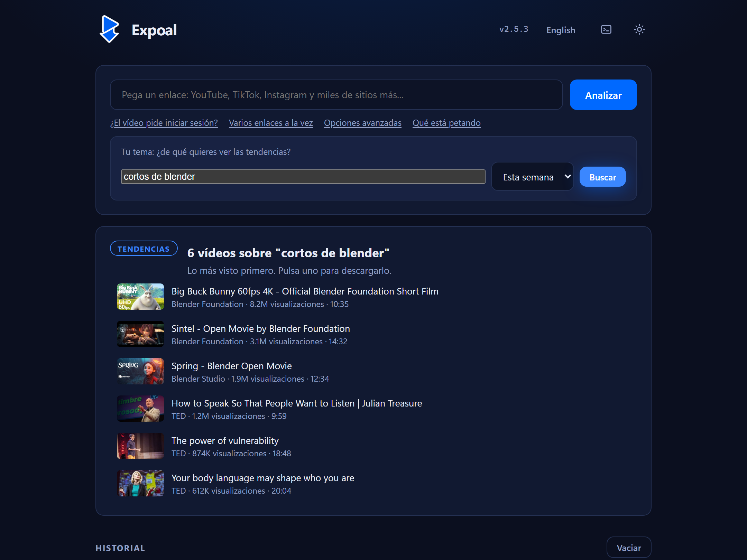Click 'TED · 612K visualizaciones · 20:04' metadata
747x560 pixels.
[231, 491]
